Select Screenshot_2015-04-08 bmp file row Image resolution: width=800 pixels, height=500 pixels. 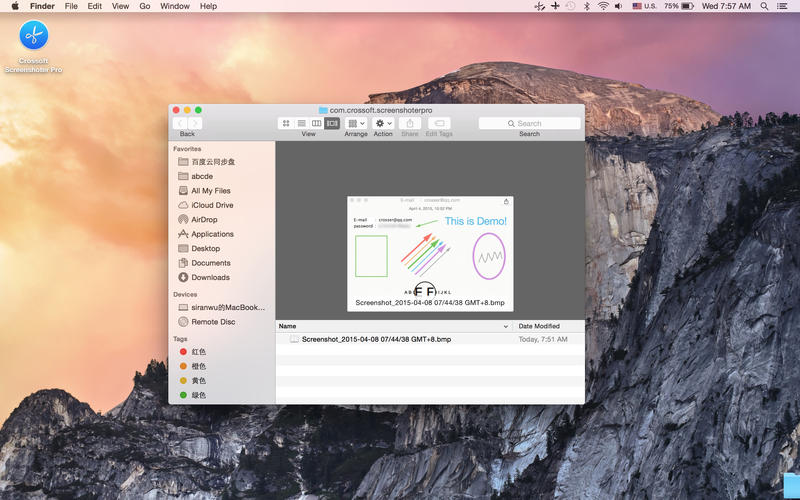tap(376, 339)
